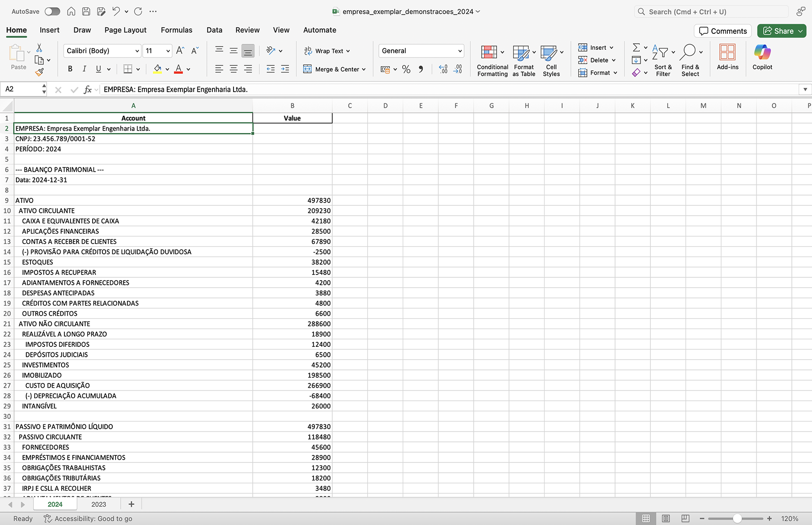The height and width of the screenshot is (525, 812).
Task: Toggle bottom vertical alignment
Action: tap(248, 51)
